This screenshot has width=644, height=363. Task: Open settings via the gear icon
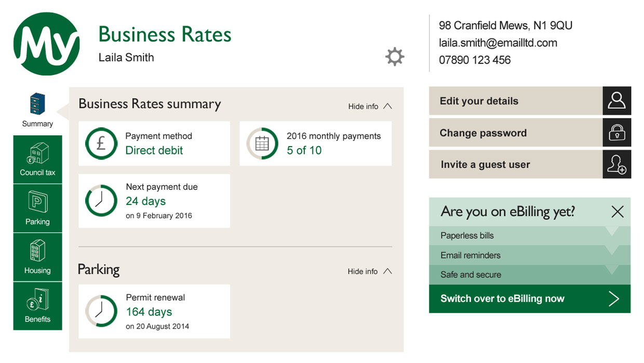click(395, 57)
